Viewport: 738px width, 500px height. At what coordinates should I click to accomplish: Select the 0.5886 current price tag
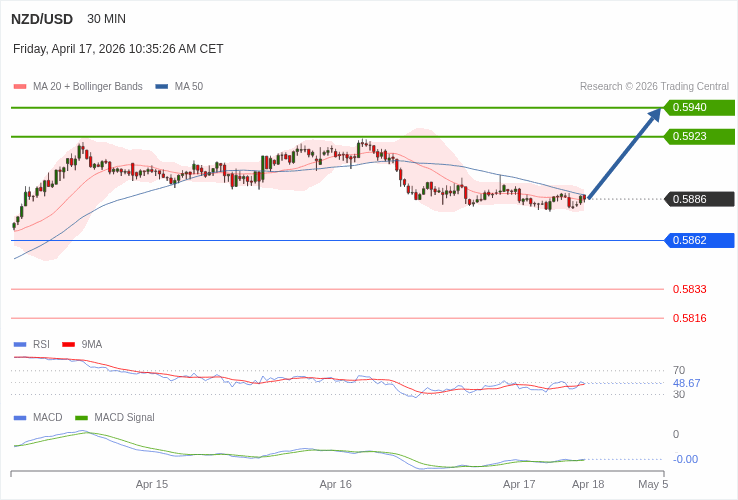point(699,199)
